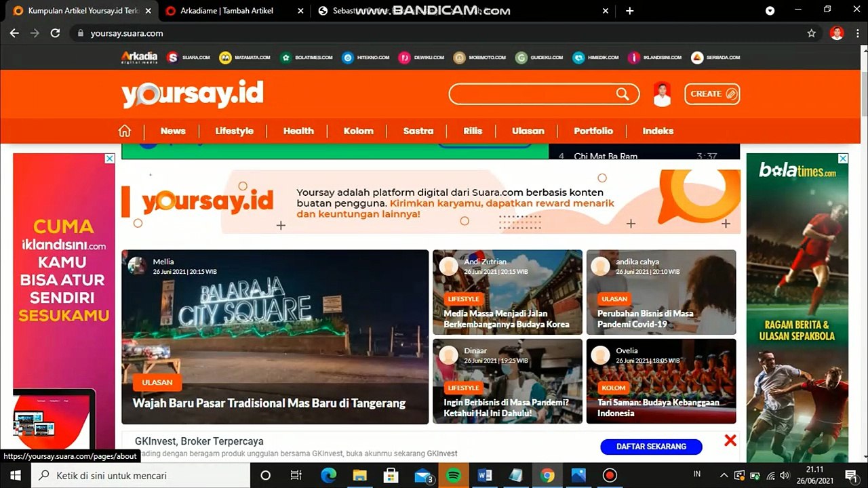Open Microsoft Word from the taskbar
This screenshot has height=488, width=868.
click(x=484, y=475)
